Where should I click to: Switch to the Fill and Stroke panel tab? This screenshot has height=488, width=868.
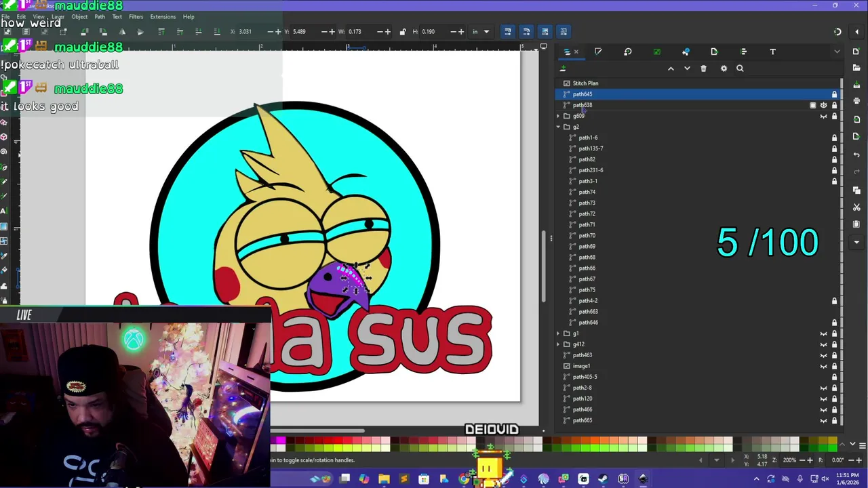pyautogui.click(x=598, y=52)
